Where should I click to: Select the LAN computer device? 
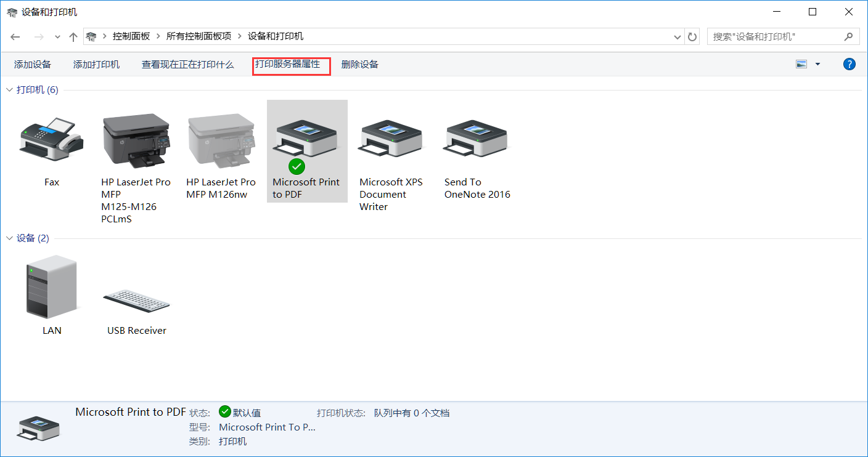pos(52,287)
